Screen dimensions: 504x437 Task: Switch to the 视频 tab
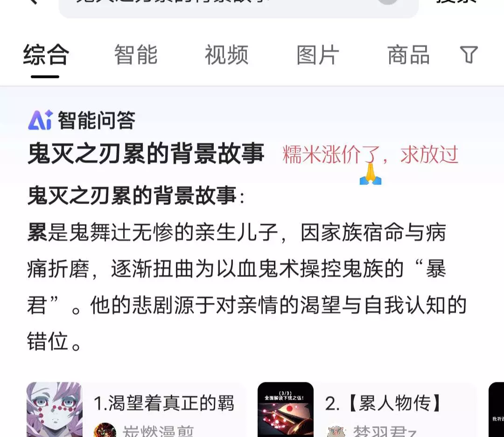[227, 55]
